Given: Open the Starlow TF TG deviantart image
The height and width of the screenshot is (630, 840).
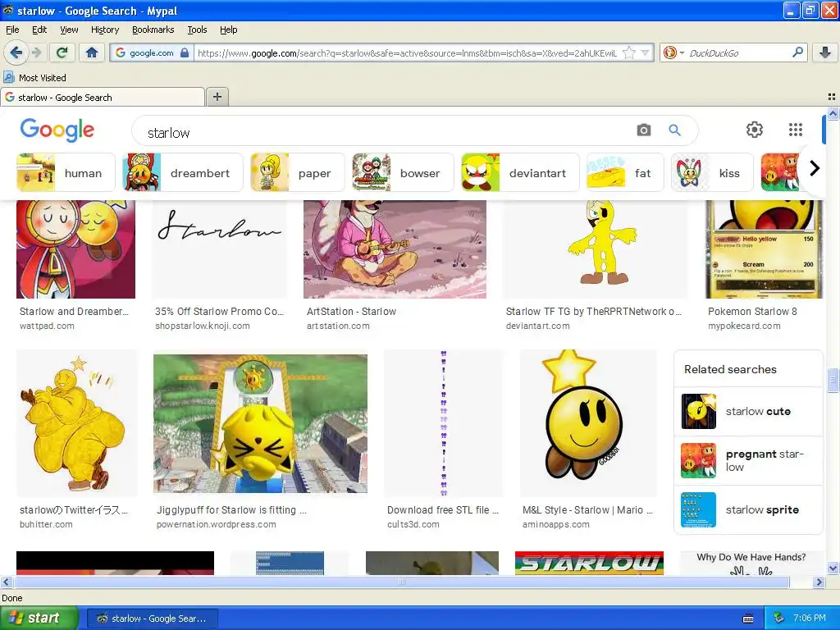Looking at the screenshot, I should pyautogui.click(x=596, y=249).
